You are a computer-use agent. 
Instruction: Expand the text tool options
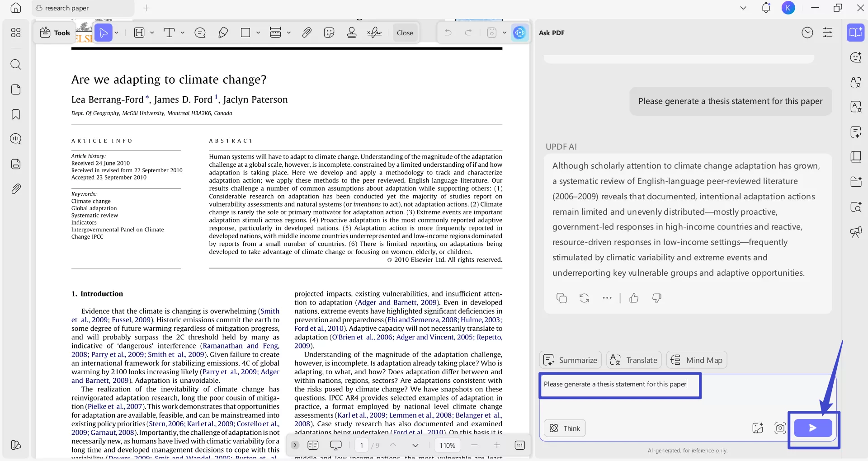(x=182, y=33)
